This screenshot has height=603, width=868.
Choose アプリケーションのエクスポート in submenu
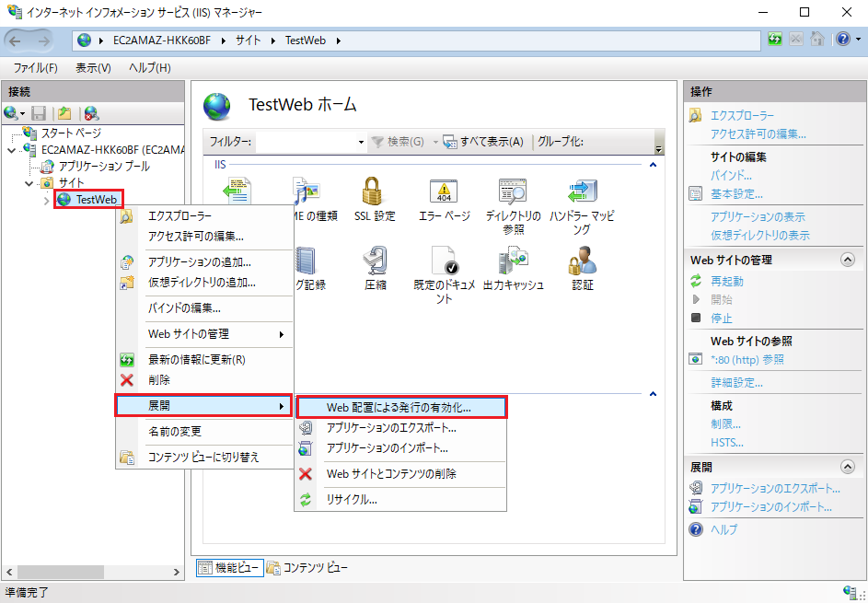click(x=400, y=428)
